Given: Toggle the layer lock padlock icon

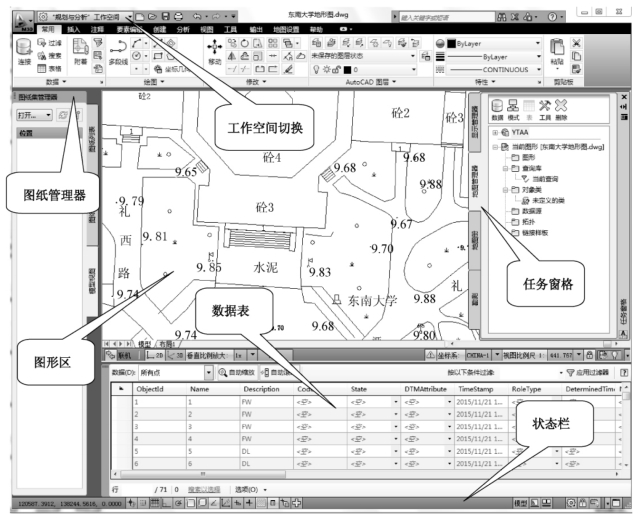Looking at the screenshot, I should pos(336,69).
